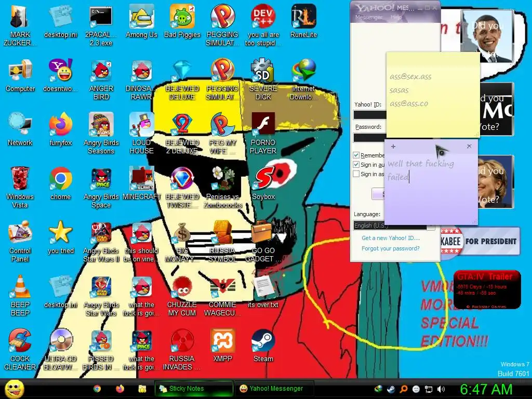Switch to Sticky Notes taskbar button
Image resolution: width=532 pixels, height=399 pixels.
tap(194, 389)
